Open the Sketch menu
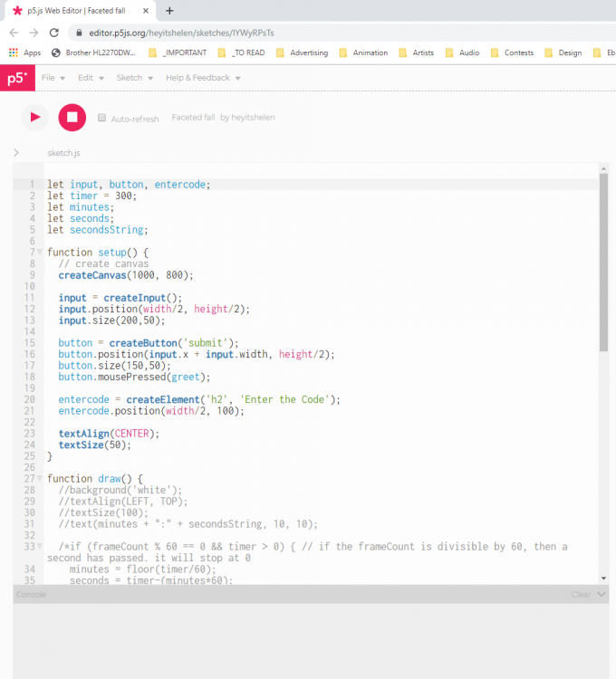 (134, 78)
